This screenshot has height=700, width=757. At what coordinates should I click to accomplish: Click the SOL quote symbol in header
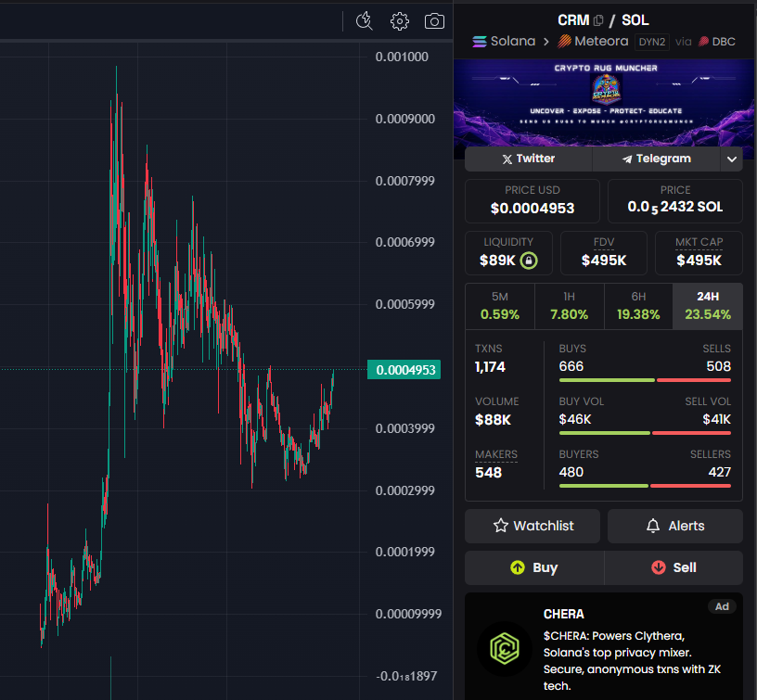coord(635,20)
